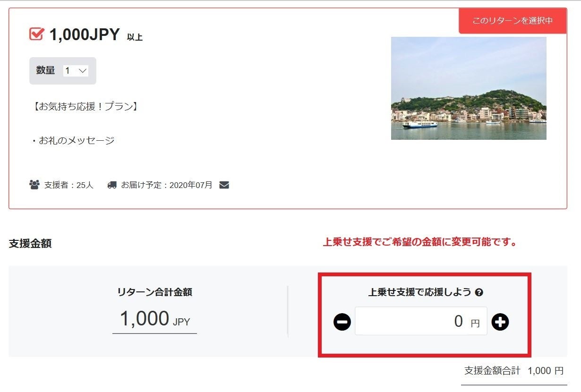
Task: Click the red 上乗せ支援でご希望の金額 notice text
Action: point(420,243)
